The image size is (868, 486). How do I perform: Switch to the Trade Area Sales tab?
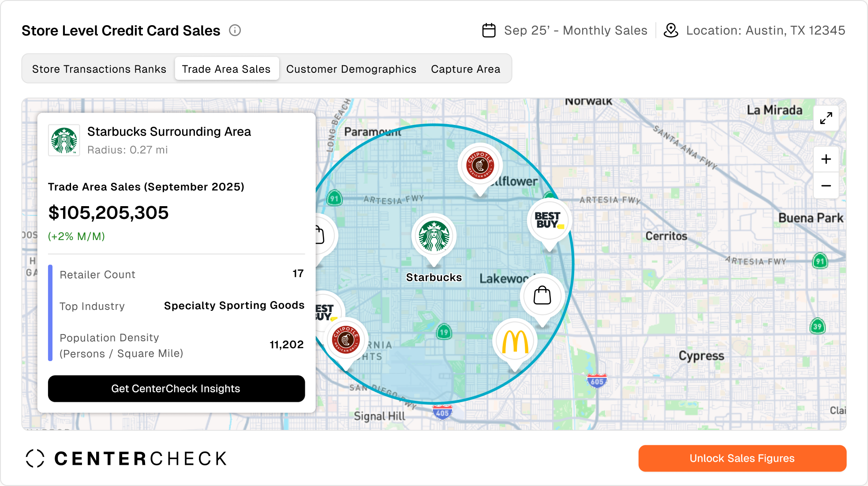(x=227, y=69)
